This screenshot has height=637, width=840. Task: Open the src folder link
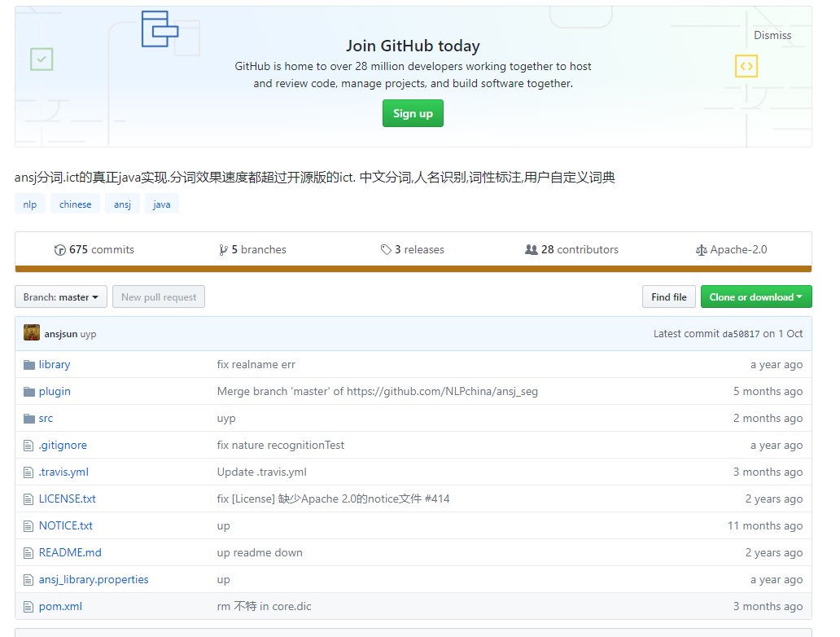tap(46, 418)
